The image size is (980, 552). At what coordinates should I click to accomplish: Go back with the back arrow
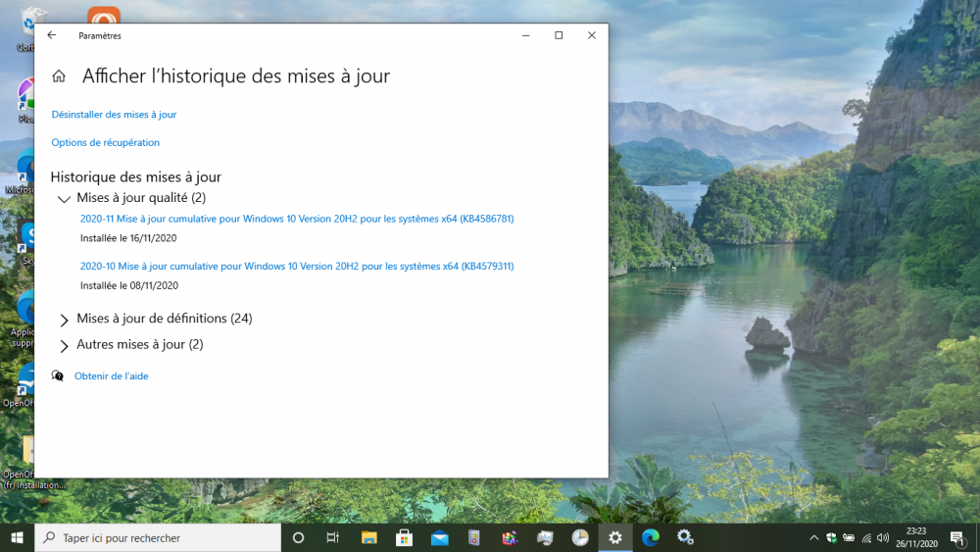coord(52,35)
